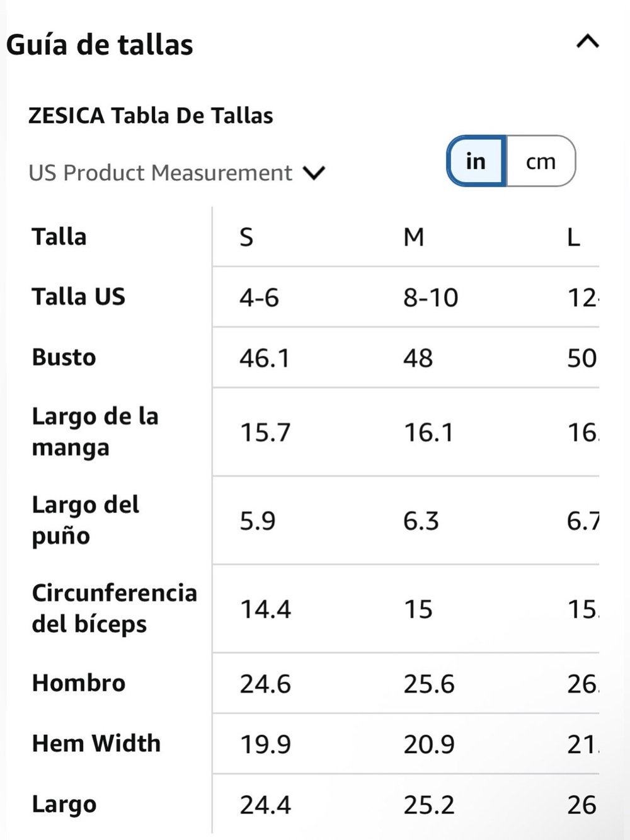The height and width of the screenshot is (840, 630).
Task: Open the US Product Measurement dropdown
Action: click(x=177, y=173)
